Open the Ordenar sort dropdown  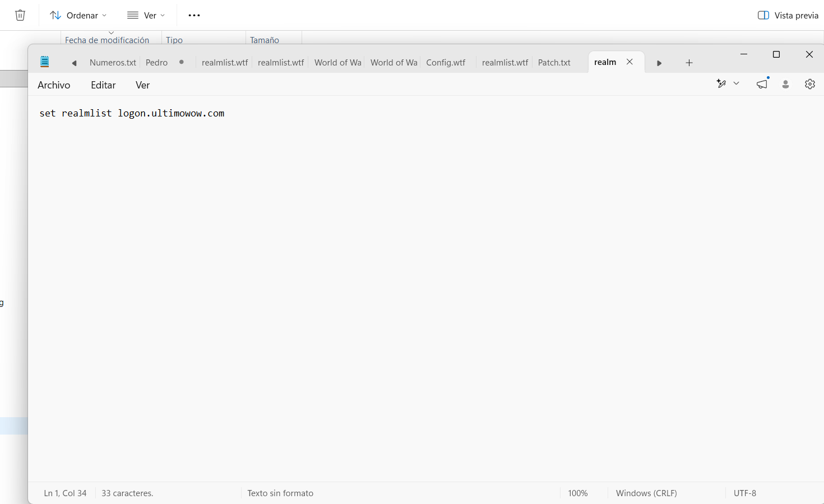click(78, 15)
